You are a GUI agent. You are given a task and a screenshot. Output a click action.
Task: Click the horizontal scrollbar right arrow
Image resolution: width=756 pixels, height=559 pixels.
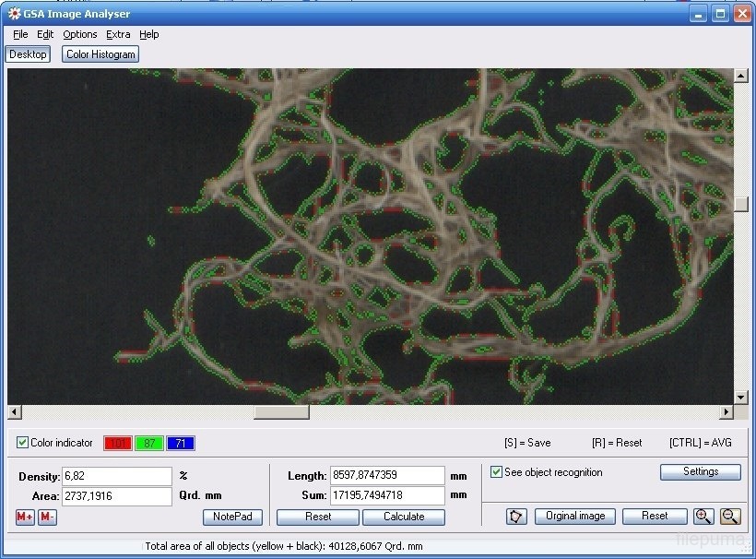point(726,412)
